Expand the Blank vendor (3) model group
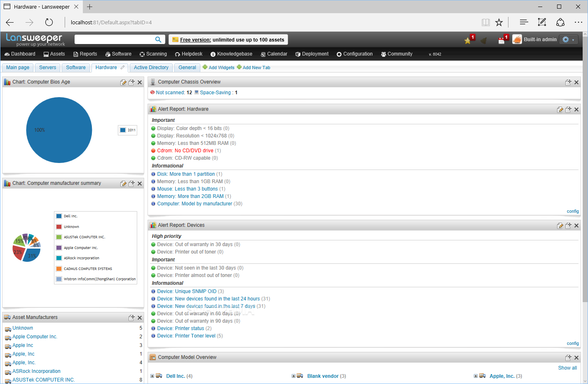Image resolution: width=588 pixels, height=384 pixels. point(293,376)
